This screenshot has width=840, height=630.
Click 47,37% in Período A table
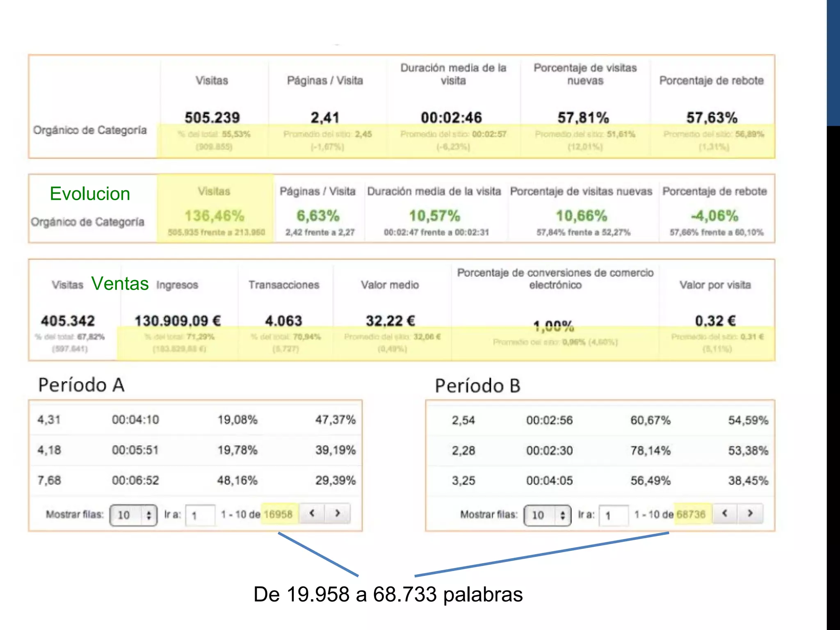[x=336, y=420]
